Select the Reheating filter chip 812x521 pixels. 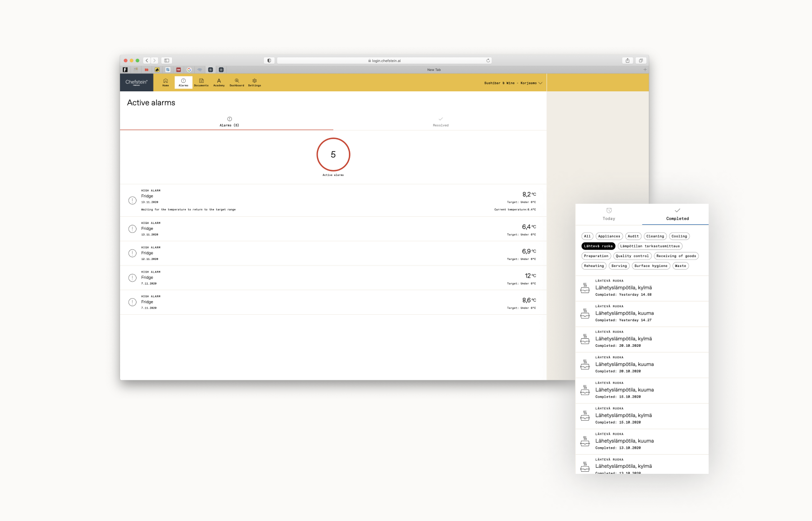[x=594, y=266]
